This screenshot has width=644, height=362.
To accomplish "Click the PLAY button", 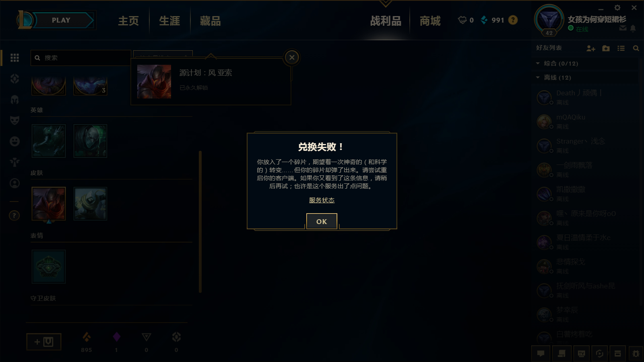I will click(x=61, y=20).
